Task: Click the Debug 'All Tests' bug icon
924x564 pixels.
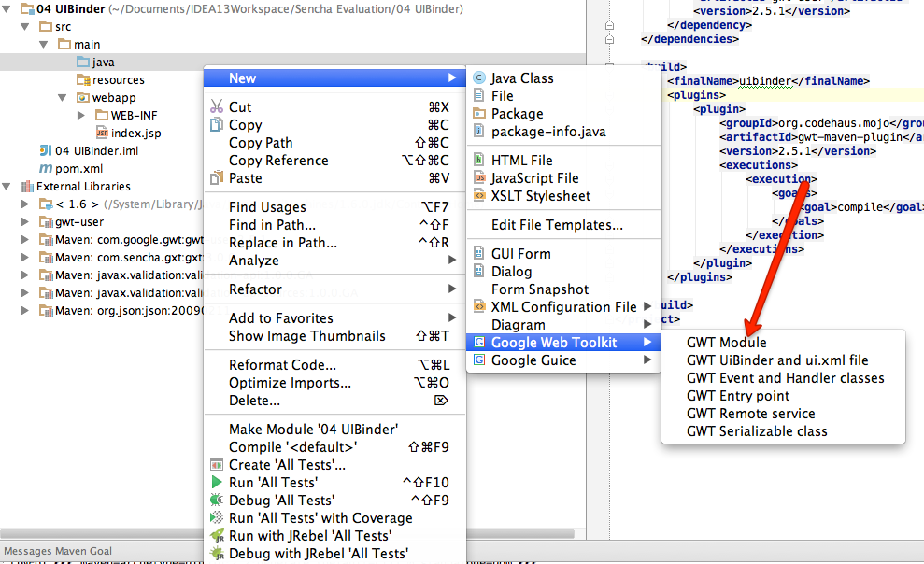Action: [x=216, y=500]
